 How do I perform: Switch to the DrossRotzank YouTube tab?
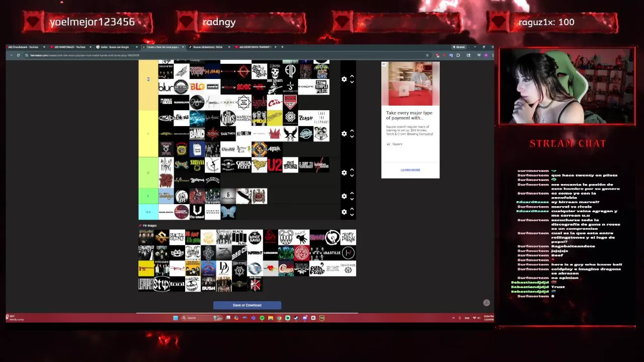tap(26, 47)
